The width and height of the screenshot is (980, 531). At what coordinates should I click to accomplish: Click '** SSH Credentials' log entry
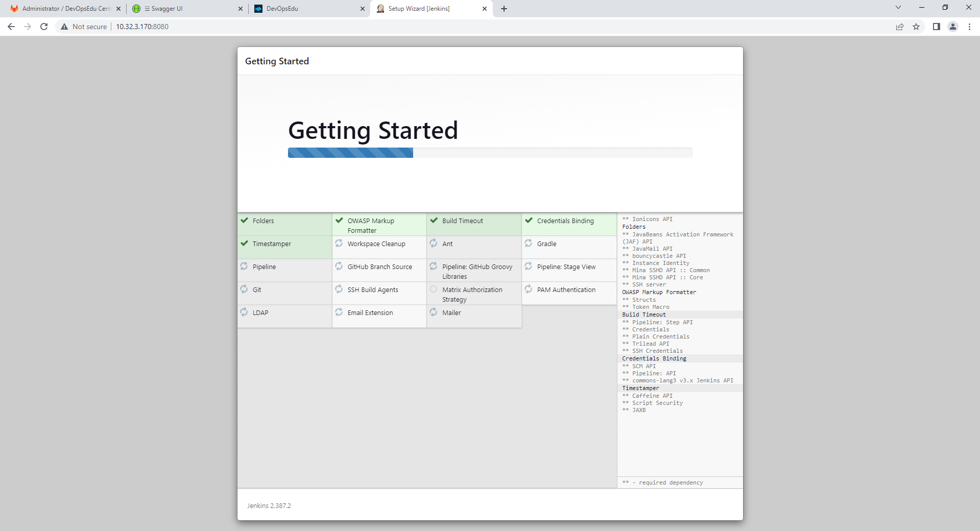point(652,351)
